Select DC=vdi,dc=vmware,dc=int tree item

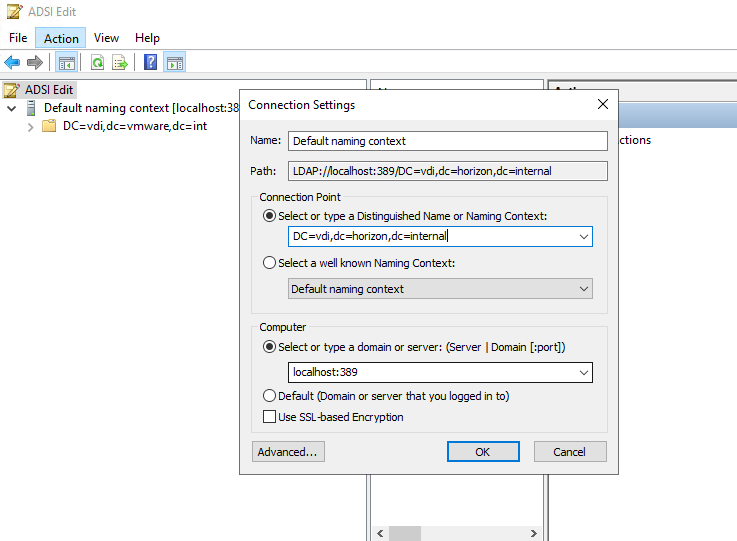pyautogui.click(x=135, y=126)
